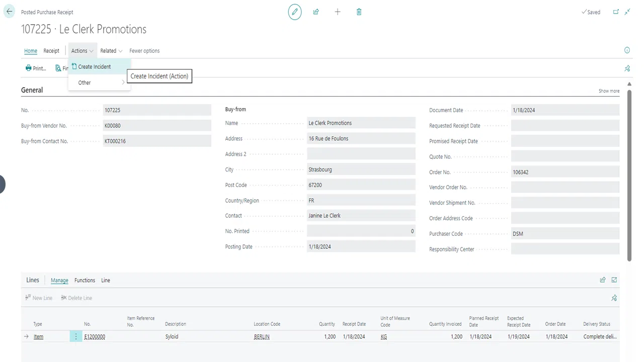
Task: Click the trash delete icon
Action: coord(359,12)
